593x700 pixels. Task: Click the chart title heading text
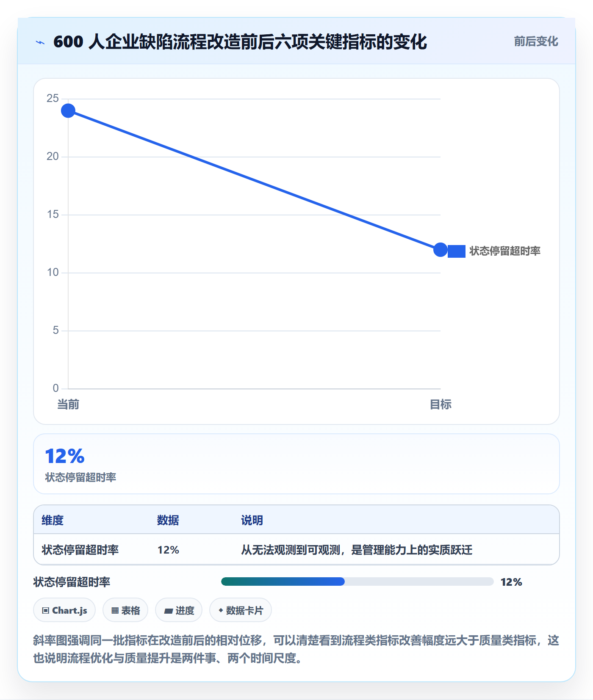coord(240,42)
